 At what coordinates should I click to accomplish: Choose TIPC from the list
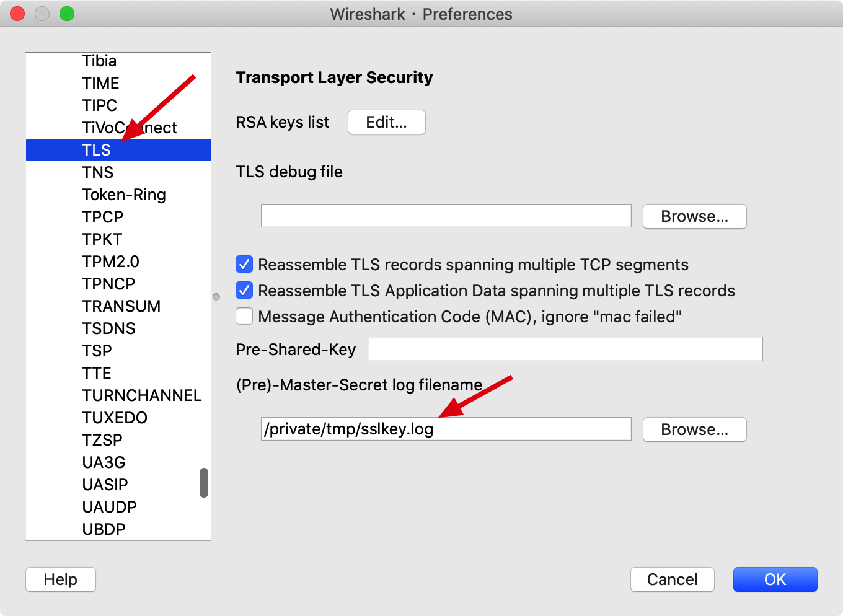[118, 105]
